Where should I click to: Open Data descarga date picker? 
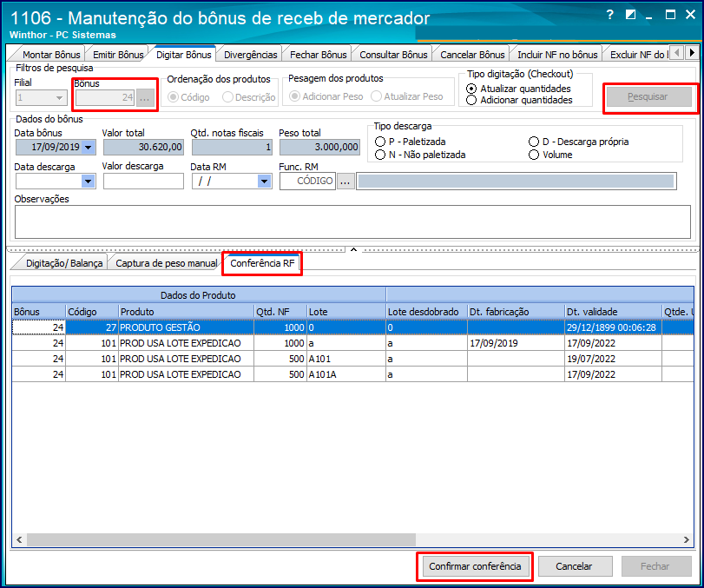pyautogui.click(x=88, y=182)
